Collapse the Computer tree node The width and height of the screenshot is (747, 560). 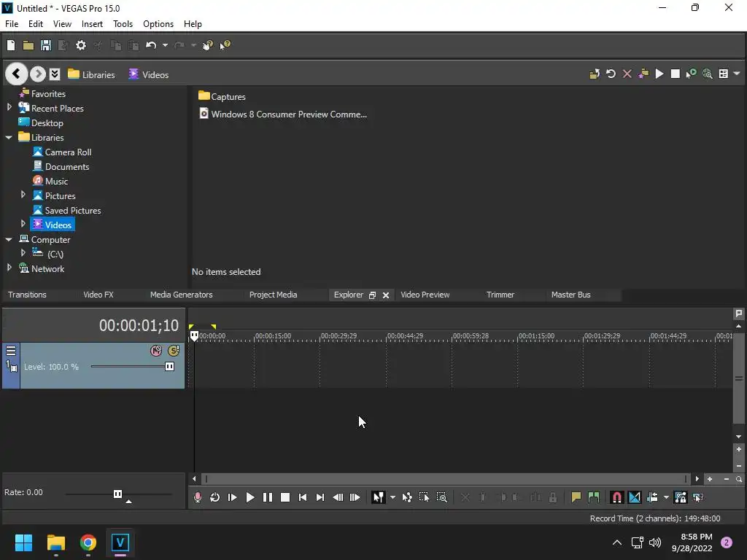(x=9, y=239)
